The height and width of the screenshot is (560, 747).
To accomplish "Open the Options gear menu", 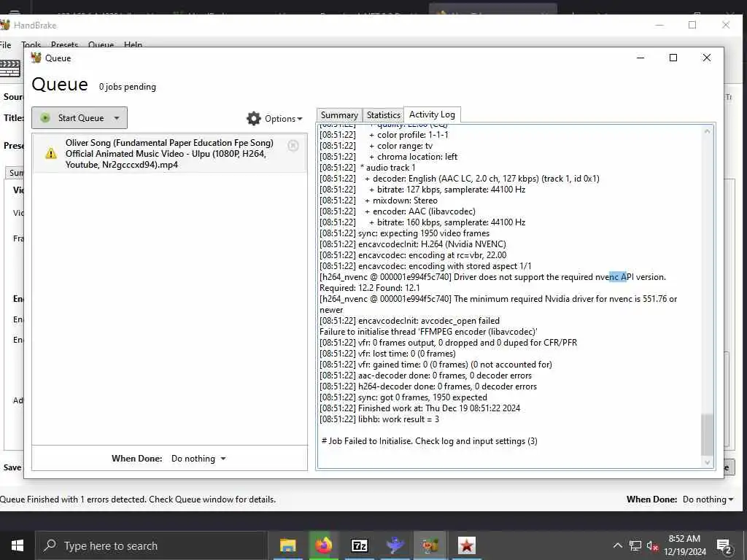I will pyautogui.click(x=274, y=119).
